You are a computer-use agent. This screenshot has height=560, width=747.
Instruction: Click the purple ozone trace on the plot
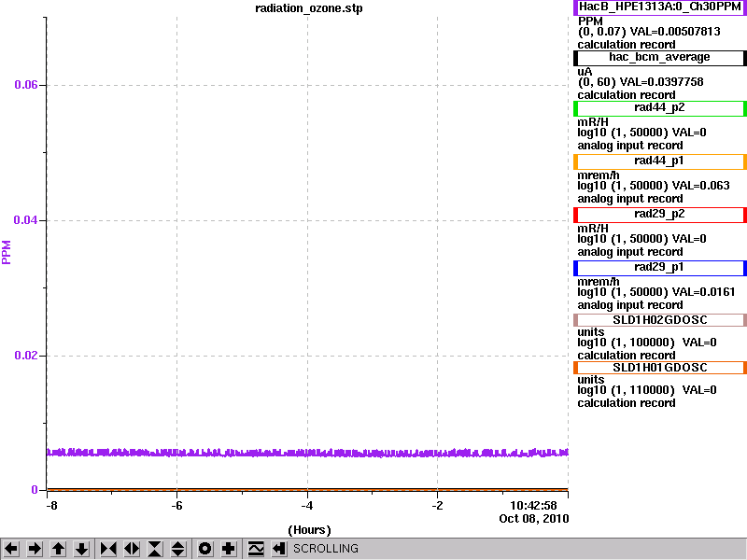307,453
